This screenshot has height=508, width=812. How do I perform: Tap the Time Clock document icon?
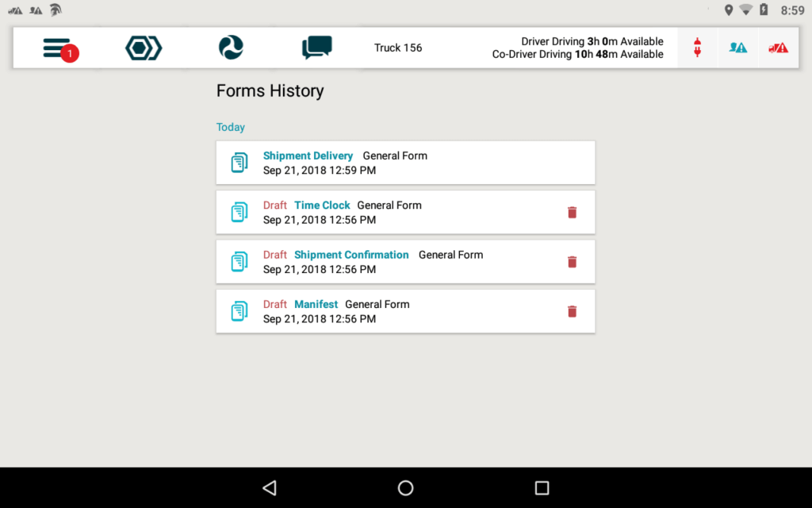[x=239, y=212]
